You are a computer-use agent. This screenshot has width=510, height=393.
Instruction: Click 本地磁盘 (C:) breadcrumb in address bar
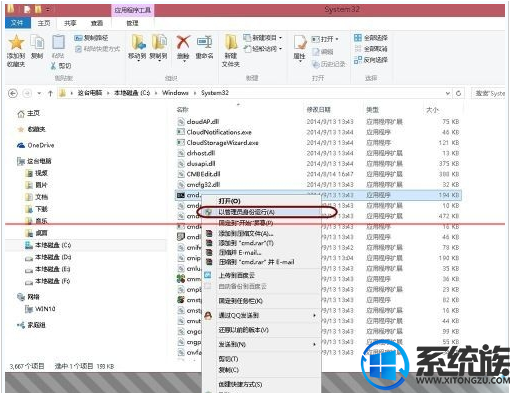pyautogui.click(x=132, y=93)
